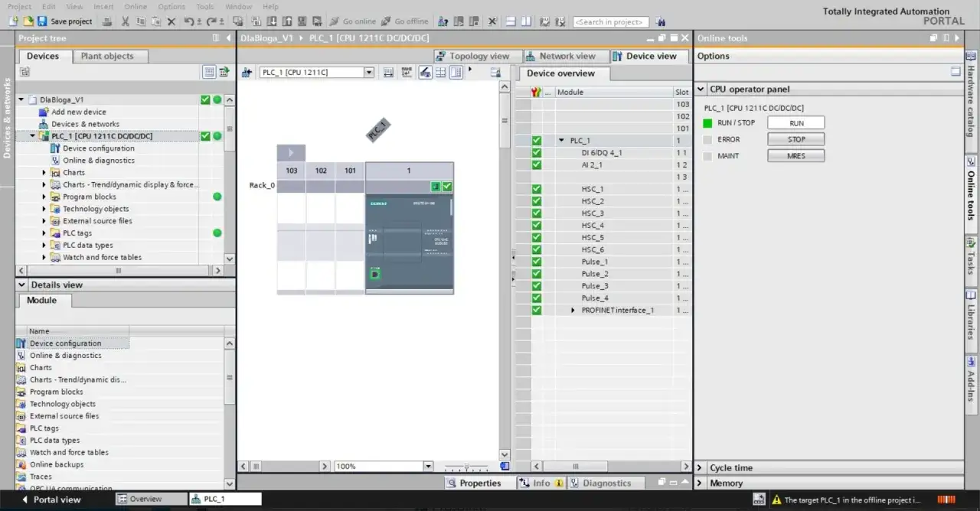The image size is (980, 511).
Task: Click the accessible devices icon
Action: (443, 21)
